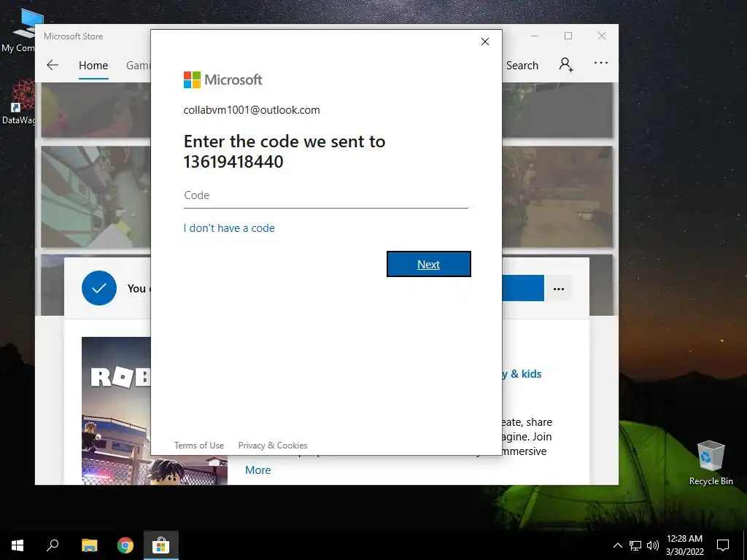Click the 'I don't have a code' link
Image resolution: width=747 pixels, height=560 pixels.
point(229,228)
